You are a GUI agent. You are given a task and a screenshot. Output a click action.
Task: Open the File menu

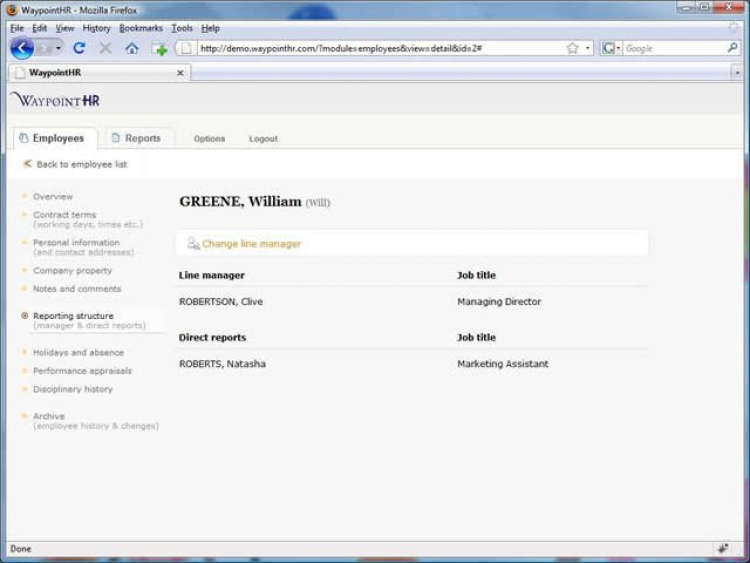(17, 28)
